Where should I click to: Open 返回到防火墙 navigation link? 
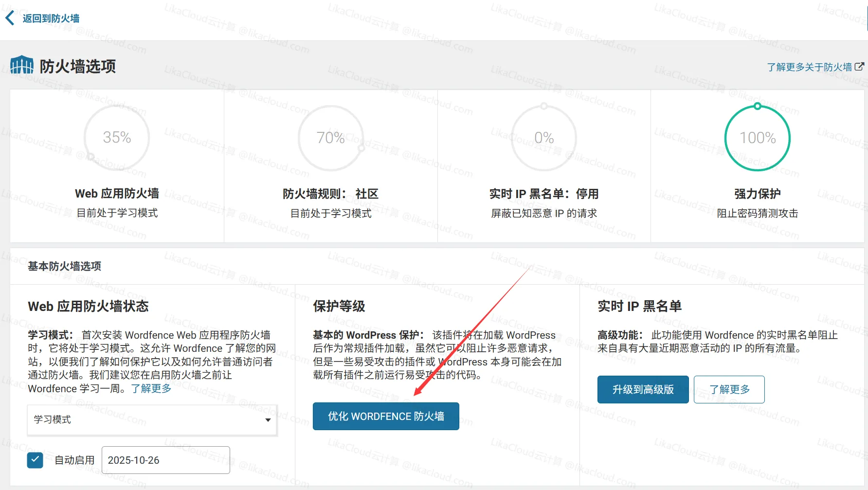[50, 18]
